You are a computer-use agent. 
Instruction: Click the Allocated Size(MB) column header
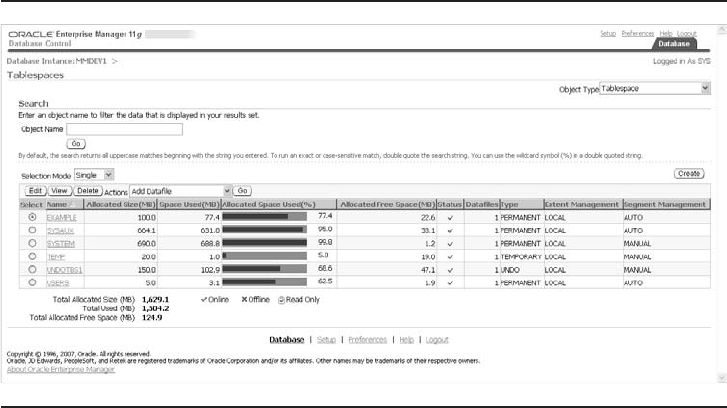tap(121, 204)
